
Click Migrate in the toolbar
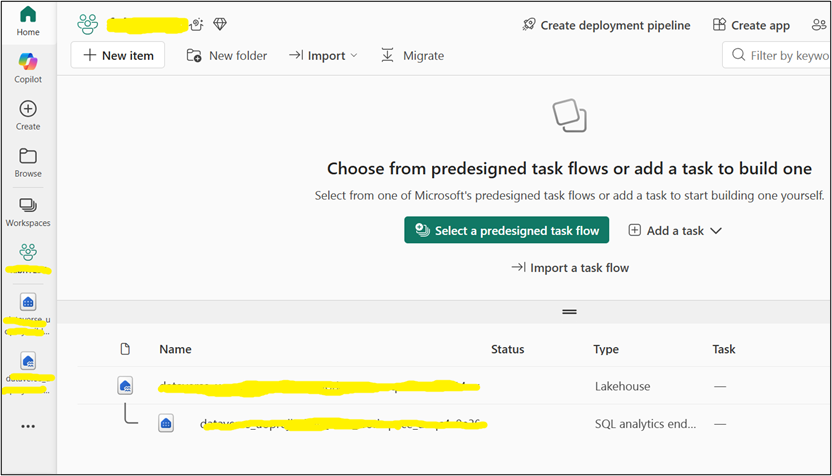[412, 56]
